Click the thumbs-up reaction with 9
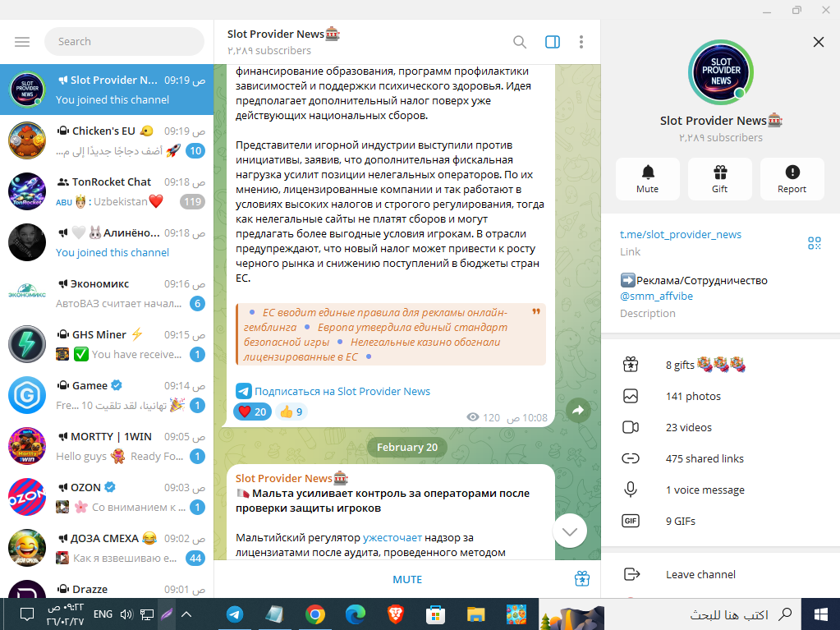The height and width of the screenshot is (630, 840). (x=291, y=412)
